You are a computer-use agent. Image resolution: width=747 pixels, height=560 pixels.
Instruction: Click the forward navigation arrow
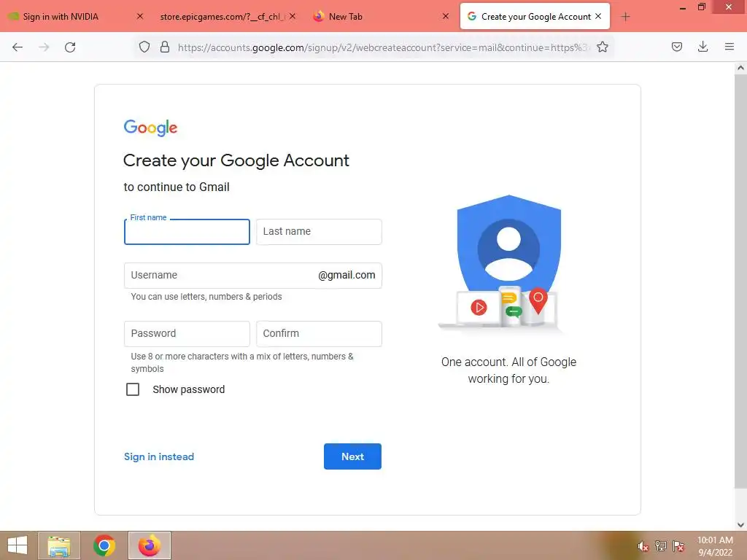pos(44,47)
